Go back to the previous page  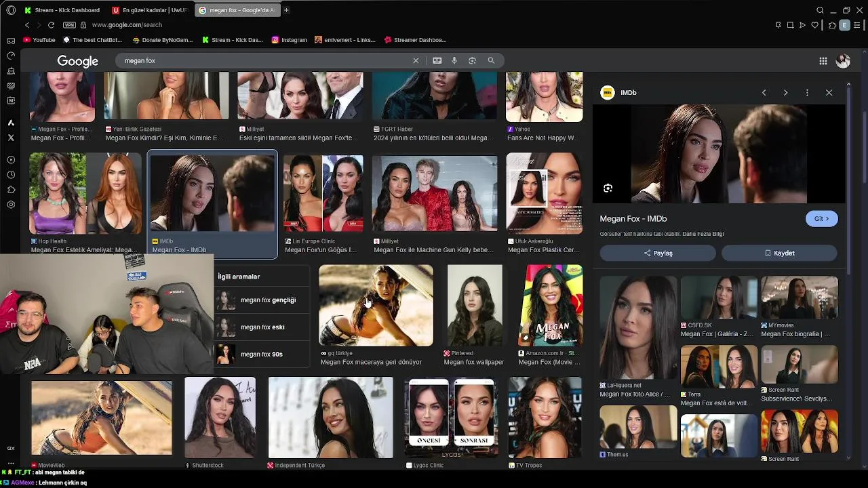click(27, 25)
